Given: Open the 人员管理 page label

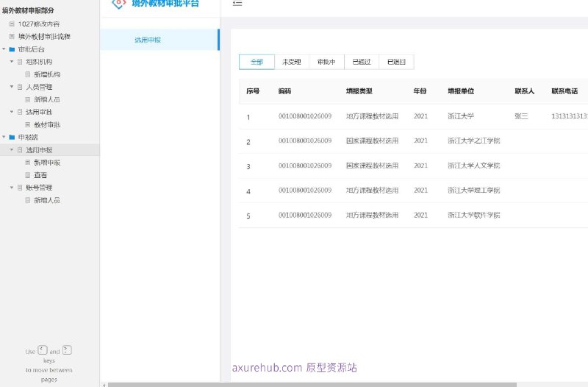Looking at the screenshot, I should 39,87.
